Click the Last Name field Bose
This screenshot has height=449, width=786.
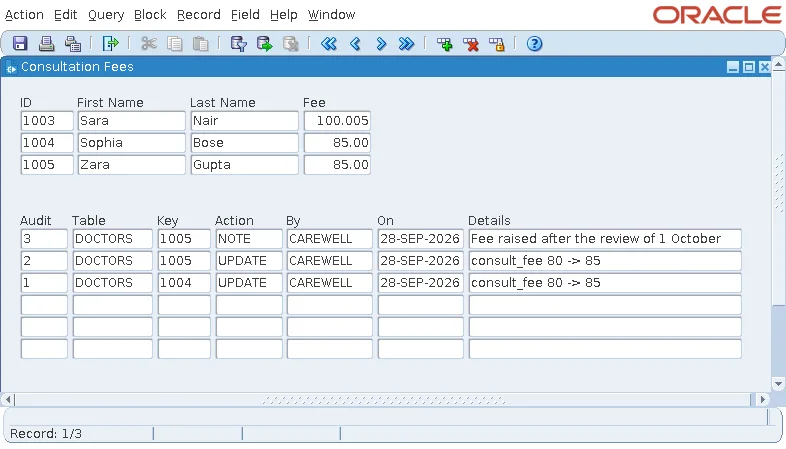coord(245,143)
